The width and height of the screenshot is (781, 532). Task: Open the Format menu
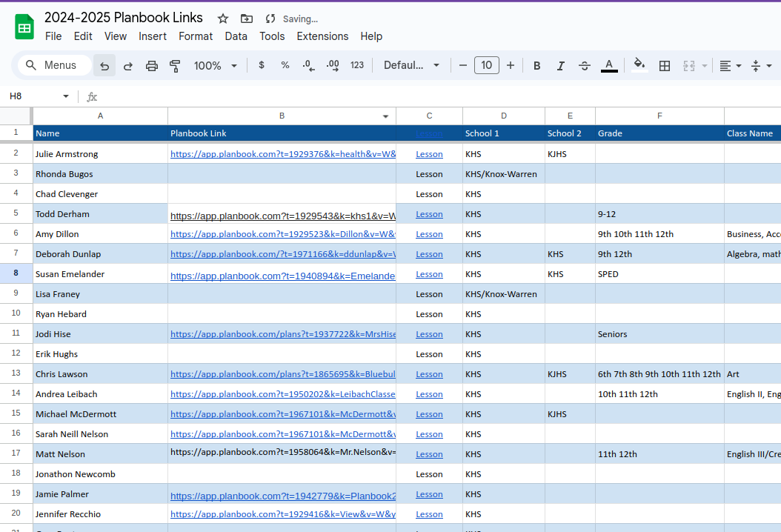tap(196, 36)
